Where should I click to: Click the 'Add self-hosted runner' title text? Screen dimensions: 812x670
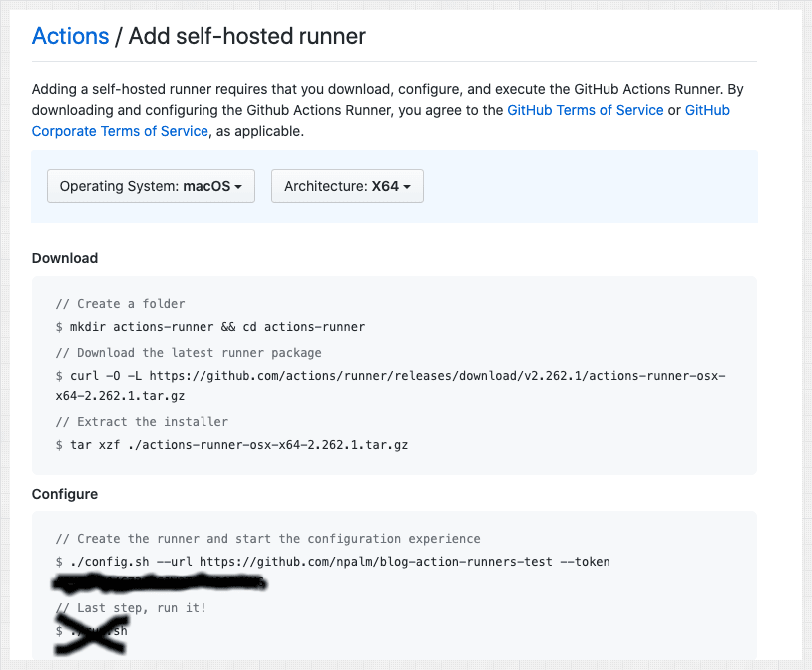click(247, 36)
